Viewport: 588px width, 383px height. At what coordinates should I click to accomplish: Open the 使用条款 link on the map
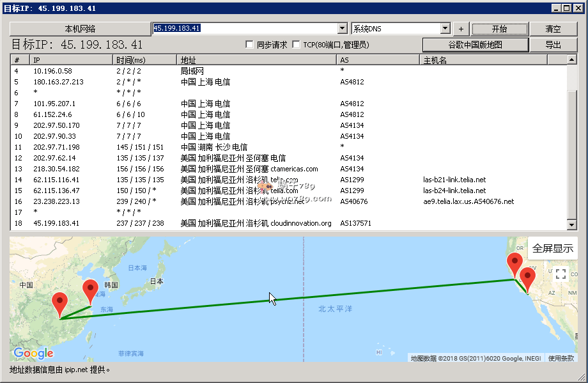click(x=561, y=358)
